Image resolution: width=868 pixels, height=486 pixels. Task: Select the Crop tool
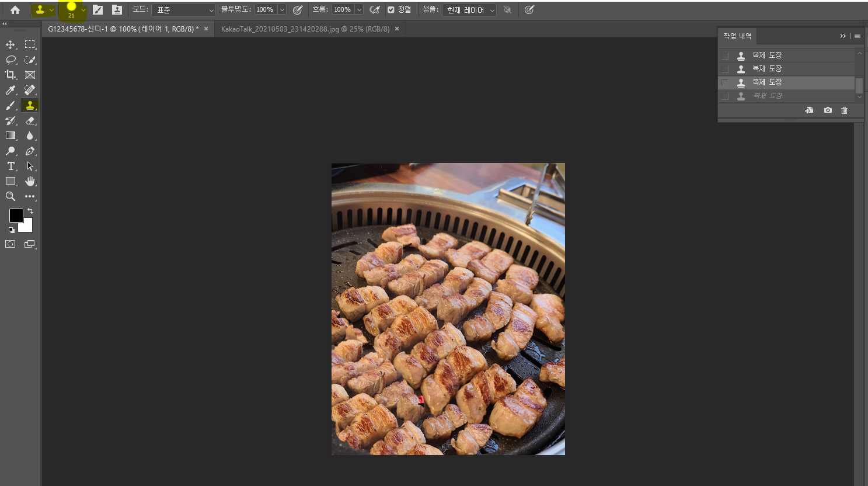[11, 75]
